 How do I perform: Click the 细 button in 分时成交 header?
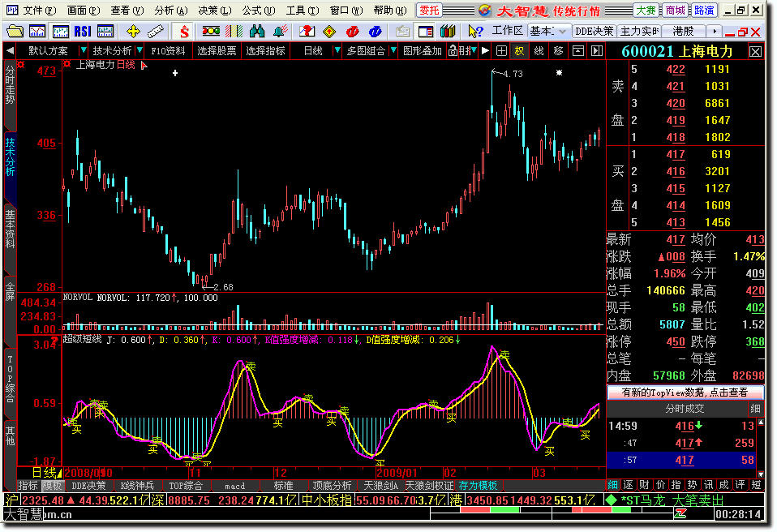[x=755, y=409]
